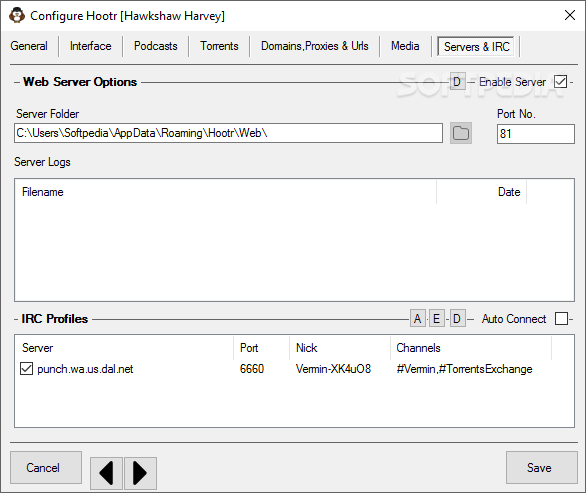Screen dimensions: 586x493
Task: Sort server logs by Date column
Action: point(482,192)
